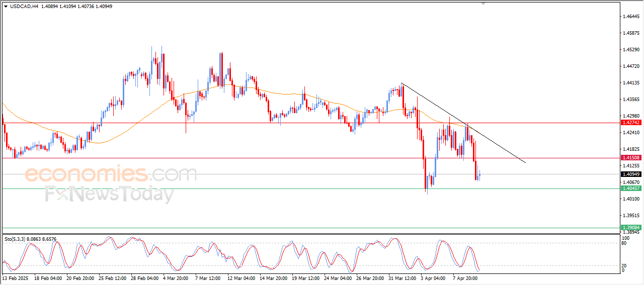
Task: Click the 1.42410 price axis value
Action: [x=631, y=133]
